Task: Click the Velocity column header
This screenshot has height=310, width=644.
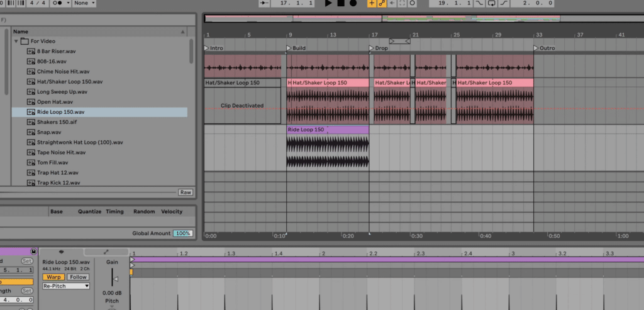Action: tap(172, 211)
